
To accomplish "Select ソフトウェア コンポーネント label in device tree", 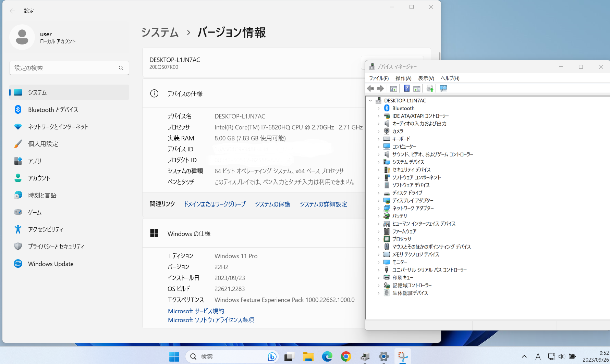I will point(417,177).
